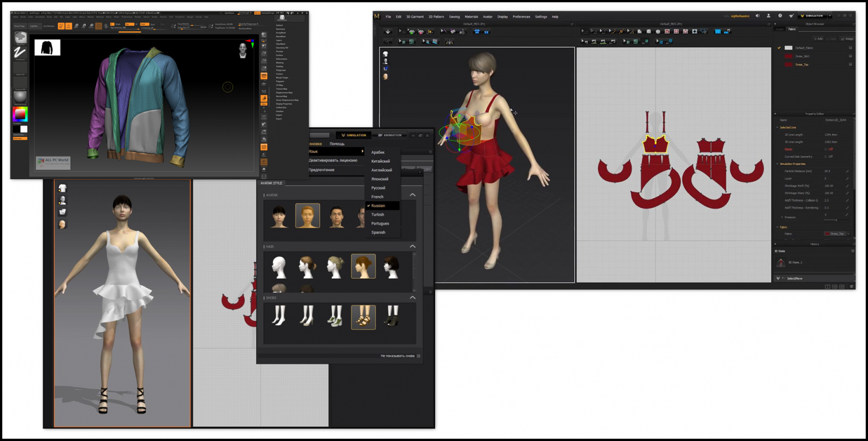Select the 3D State_1 thumbnail
868x441 pixels.
coord(781,262)
